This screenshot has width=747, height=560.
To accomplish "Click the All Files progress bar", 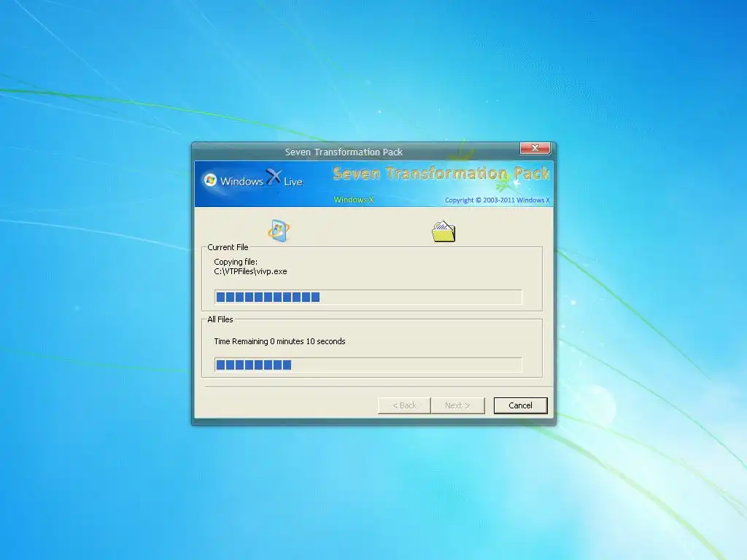I will click(368, 365).
